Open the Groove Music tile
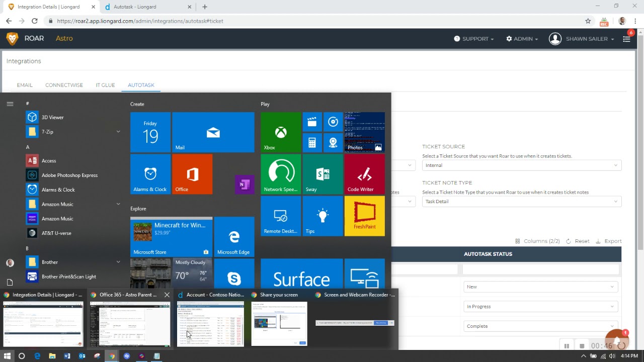 pos(333,122)
